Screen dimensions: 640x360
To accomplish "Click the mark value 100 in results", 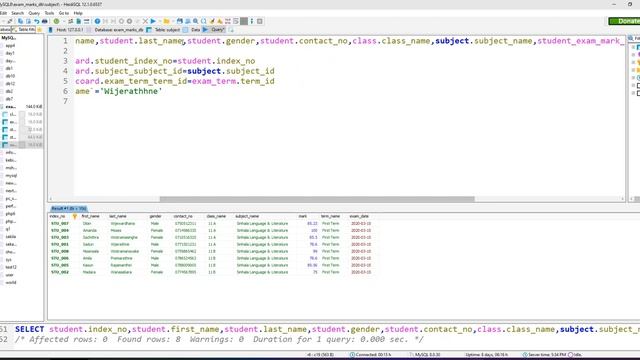I will [x=314, y=231].
